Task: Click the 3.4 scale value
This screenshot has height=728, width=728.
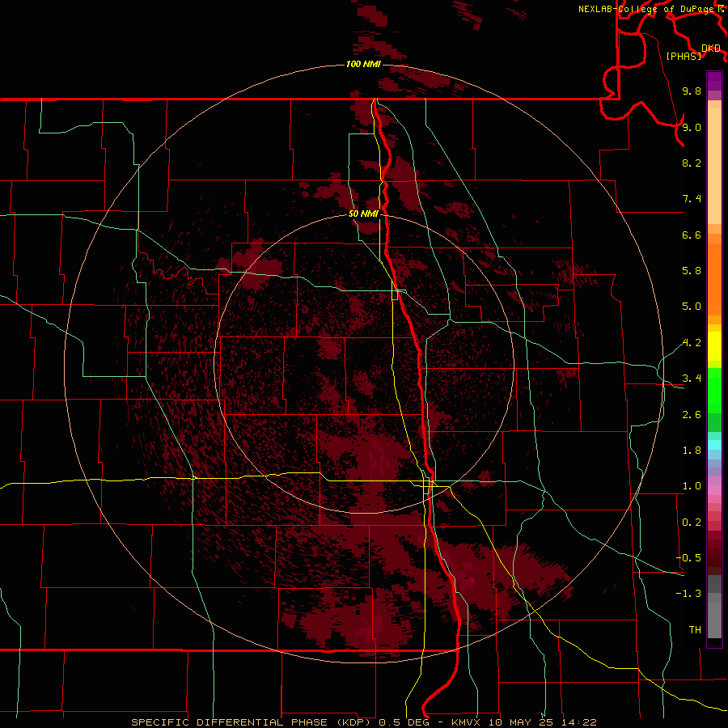Action: pos(692,379)
